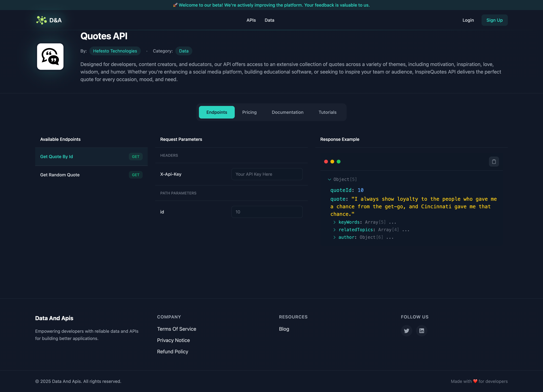Screen dimensions: 543x392
Task: Click the Sign Up button
Action: (x=494, y=20)
